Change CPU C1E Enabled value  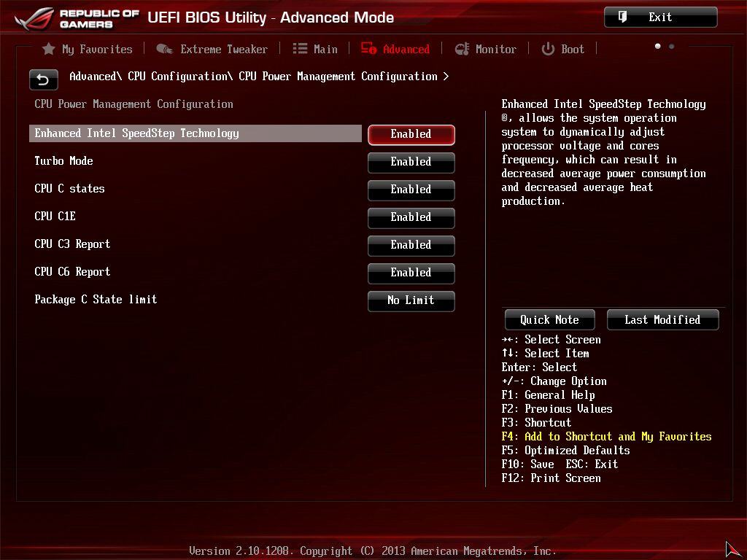[x=411, y=217]
